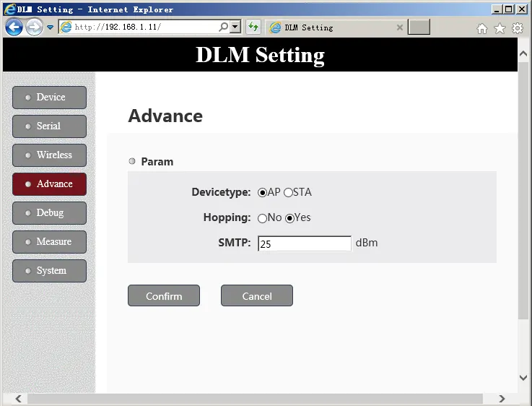This screenshot has width=532, height=406.
Task: Close the DLM Setting browser tab
Action: coord(400,27)
